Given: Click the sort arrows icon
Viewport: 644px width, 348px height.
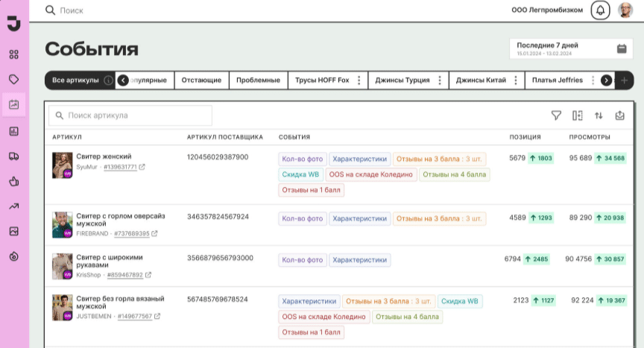Looking at the screenshot, I should tap(599, 116).
